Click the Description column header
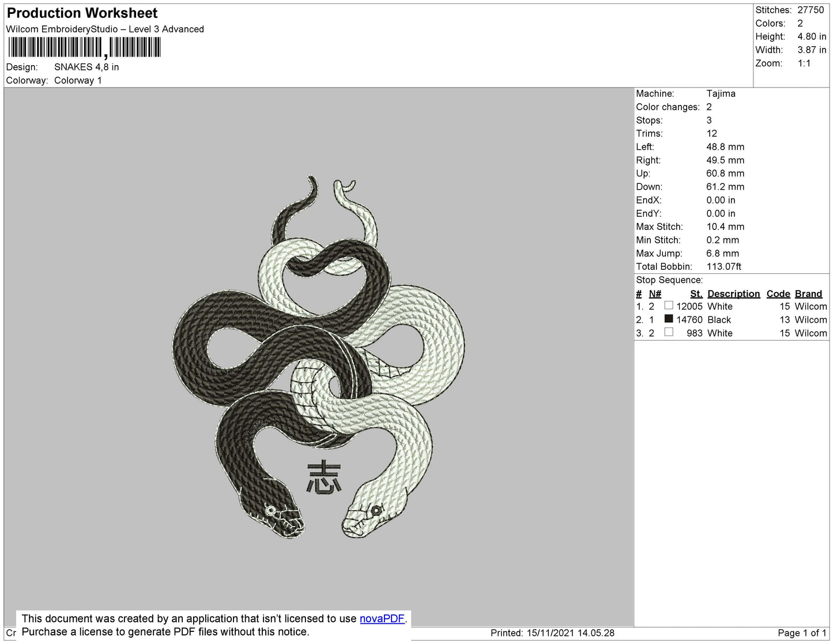 (x=733, y=293)
